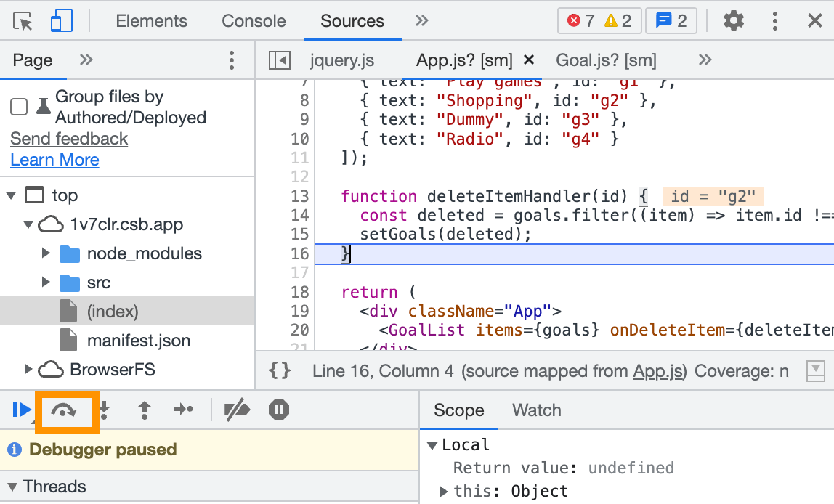Toggle pause on exceptions

279,410
